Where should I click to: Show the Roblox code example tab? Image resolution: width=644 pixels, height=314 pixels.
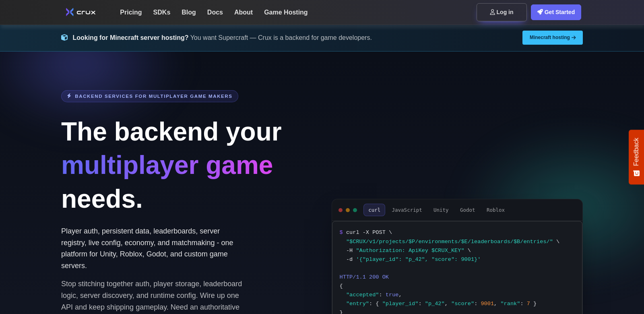point(495,210)
